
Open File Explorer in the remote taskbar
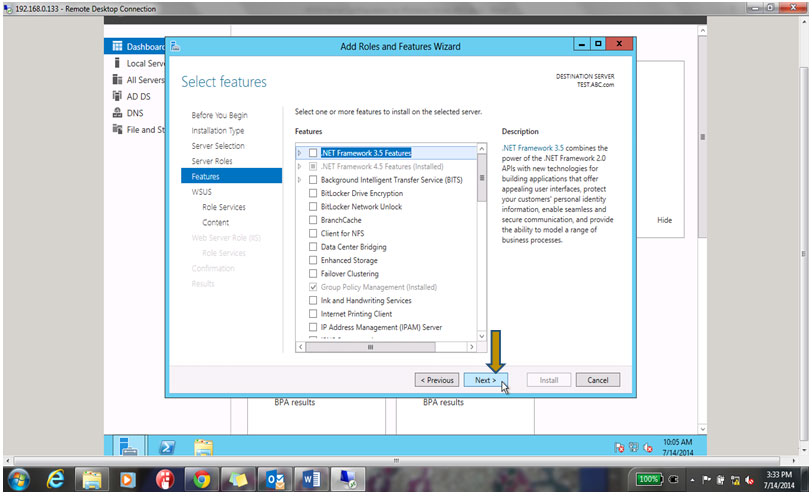click(204, 446)
